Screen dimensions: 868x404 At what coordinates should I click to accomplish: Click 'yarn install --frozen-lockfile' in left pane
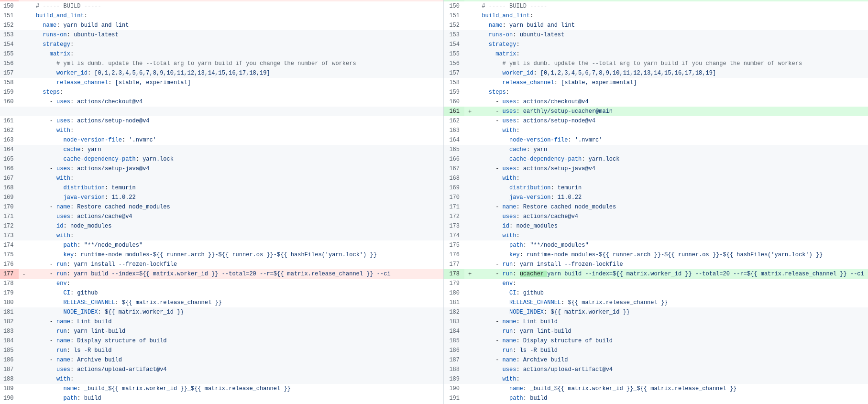(125, 264)
